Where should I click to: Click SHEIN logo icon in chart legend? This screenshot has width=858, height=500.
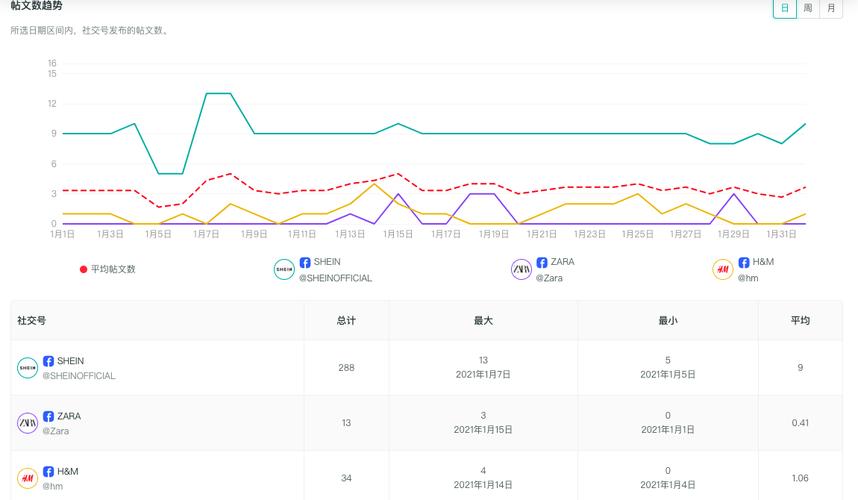point(285,269)
